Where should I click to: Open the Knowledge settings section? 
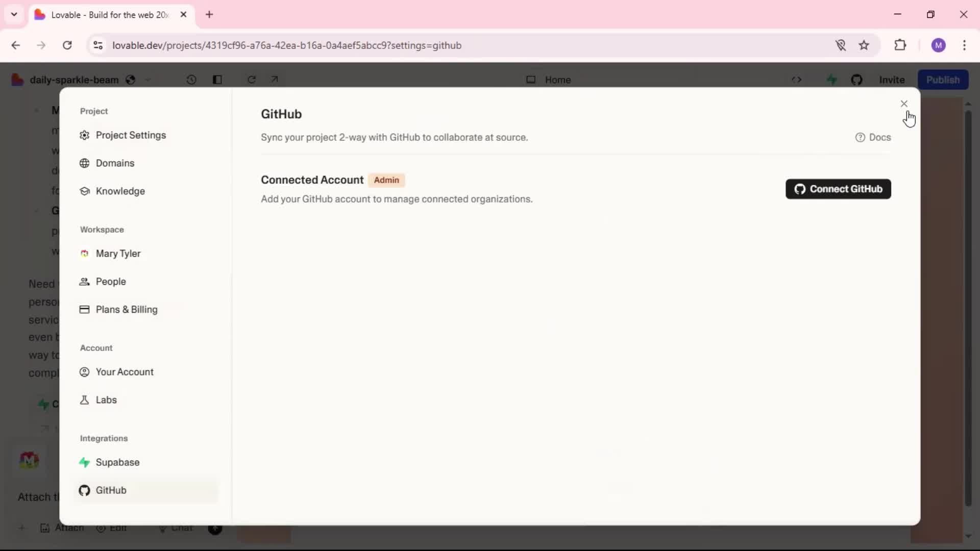(145, 191)
